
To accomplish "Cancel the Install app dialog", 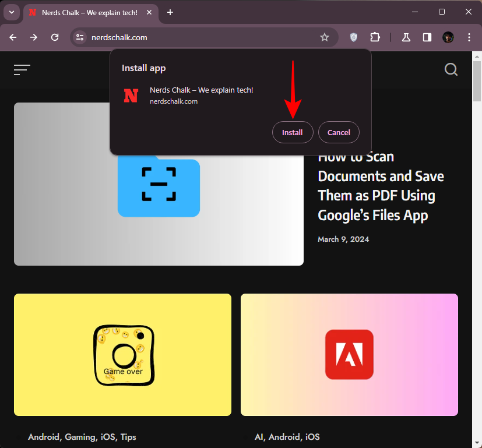I will (339, 132).
